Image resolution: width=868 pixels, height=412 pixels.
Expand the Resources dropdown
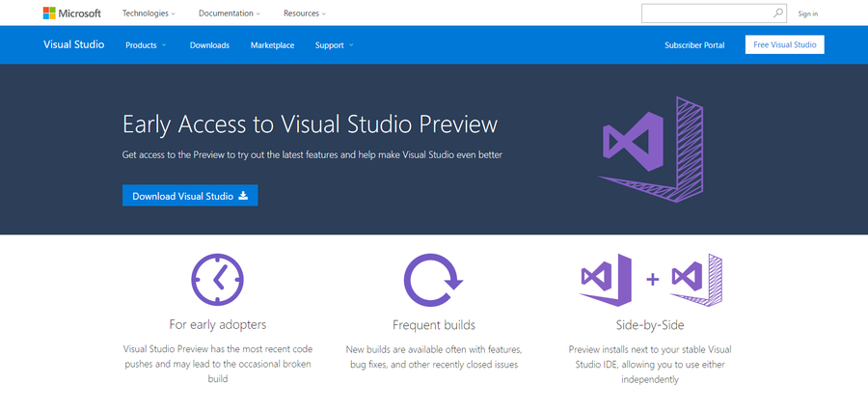(x=305, y=14)
